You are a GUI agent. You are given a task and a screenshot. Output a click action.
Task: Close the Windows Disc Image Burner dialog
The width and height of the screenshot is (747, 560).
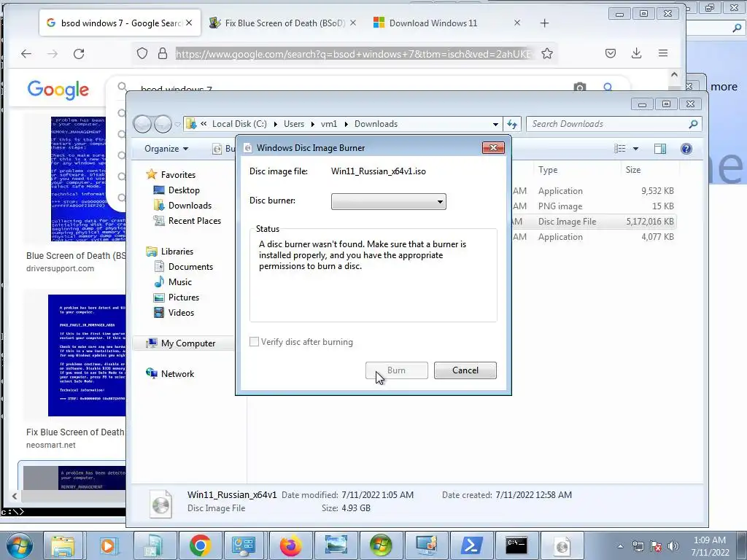(x=493, y=147)
